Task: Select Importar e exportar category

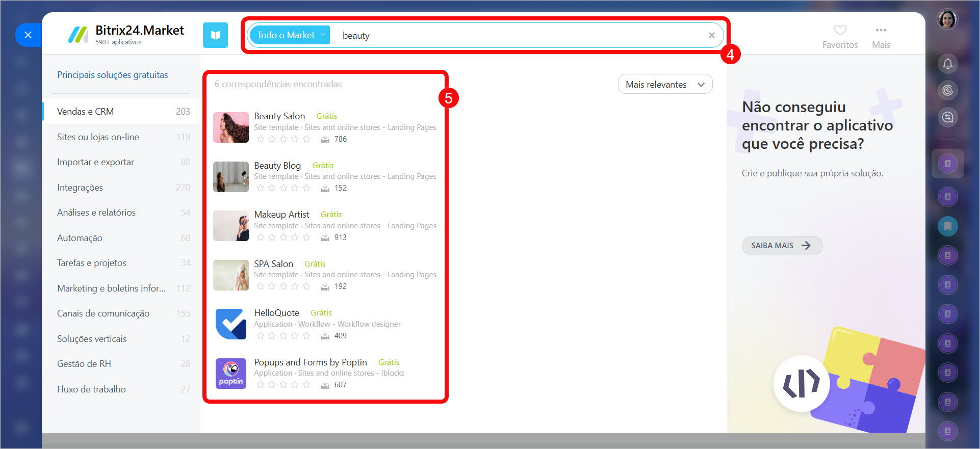Action: pos(121,162)
